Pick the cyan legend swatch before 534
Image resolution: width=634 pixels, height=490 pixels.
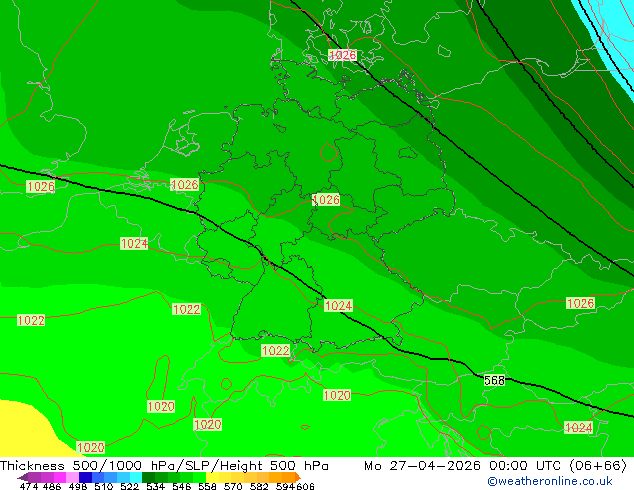coord(136,477)
